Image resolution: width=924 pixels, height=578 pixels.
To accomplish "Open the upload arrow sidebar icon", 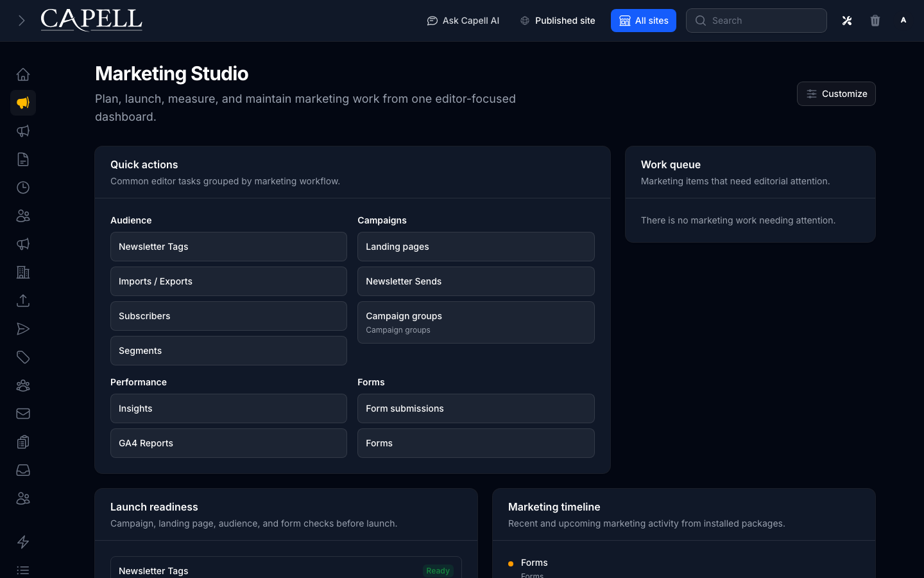I will tap(23, 301).
